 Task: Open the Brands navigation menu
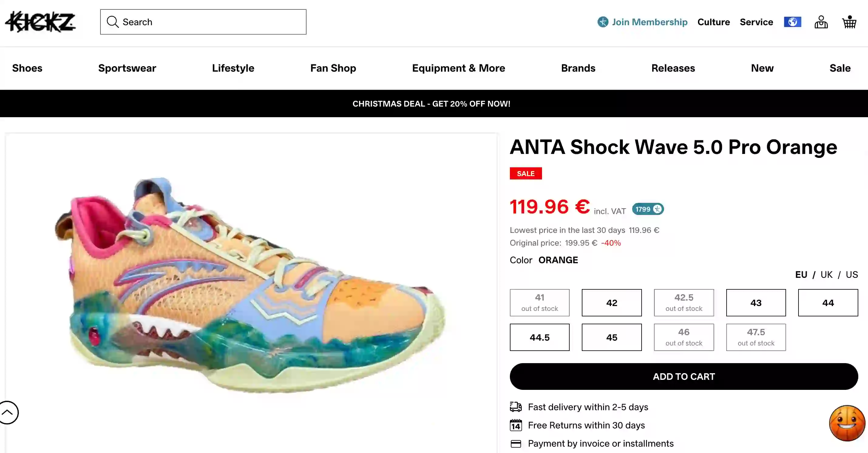click(578, 68)
